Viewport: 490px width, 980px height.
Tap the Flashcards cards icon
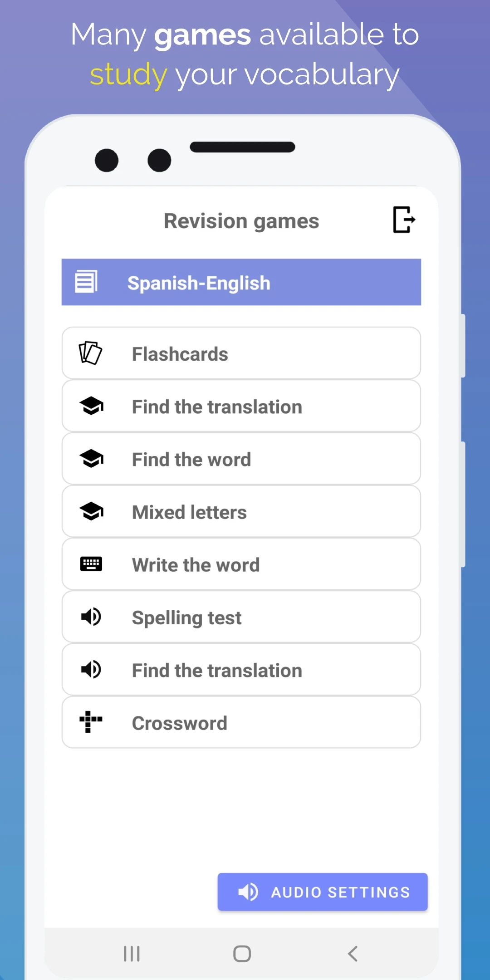[90, 353]
